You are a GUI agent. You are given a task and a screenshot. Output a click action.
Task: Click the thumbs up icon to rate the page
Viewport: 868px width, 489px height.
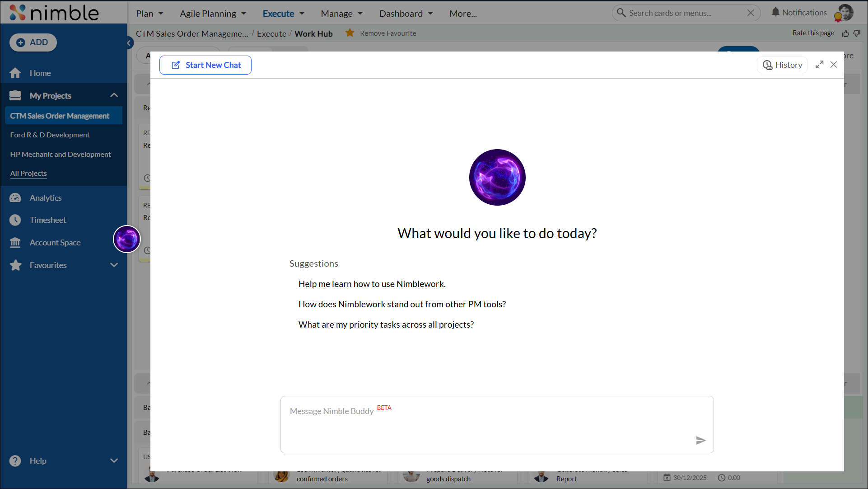point(845,33)
